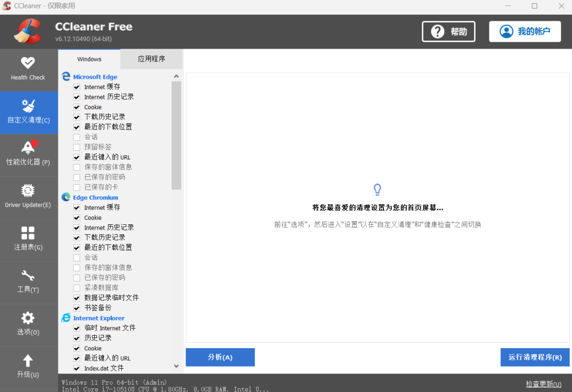Image resolution: width=572 pixels, height=392 pixels.
Task: Check Microsoft Edge 保存的窗体信息 checkbox
Action: 77,167
